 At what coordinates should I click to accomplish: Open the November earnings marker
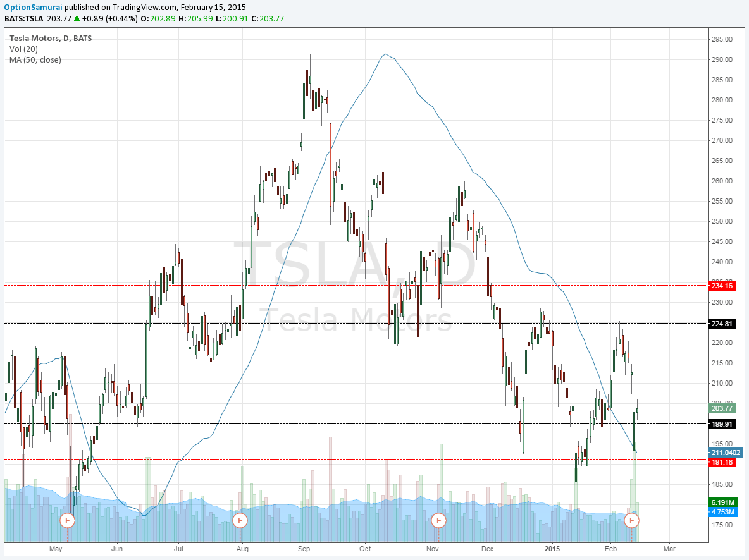click(x=438, y=520)
